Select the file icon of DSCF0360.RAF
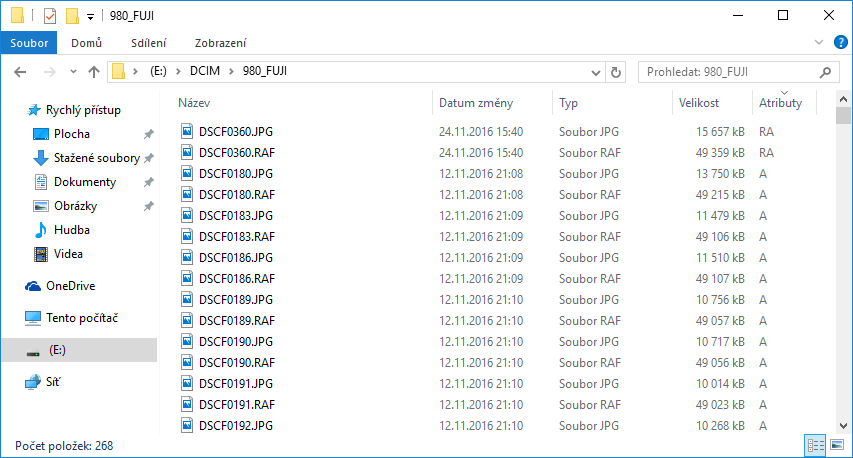Screen dimensions: 853x458 tap(187, 152)
